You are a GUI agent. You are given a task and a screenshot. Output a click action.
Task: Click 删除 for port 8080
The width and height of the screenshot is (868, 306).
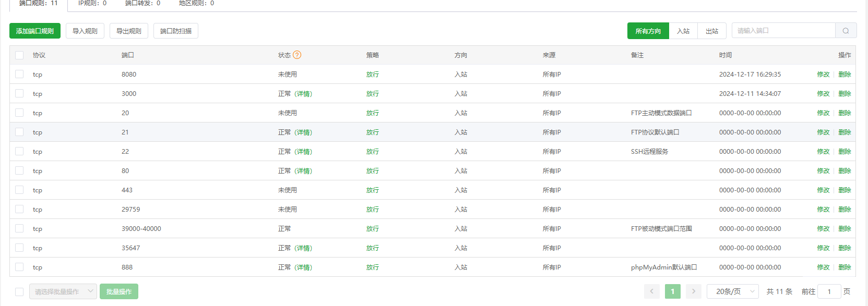coord(845,75)
